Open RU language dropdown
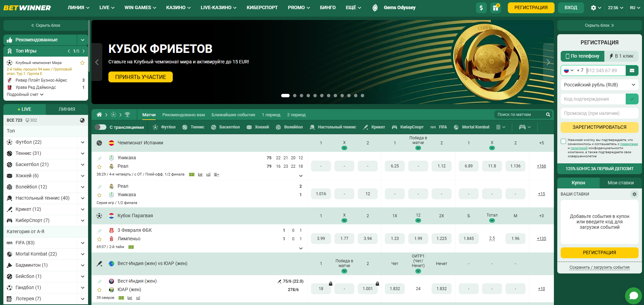Image resolution: width=644 pixels, height=305 pixels. coord(635,7)
